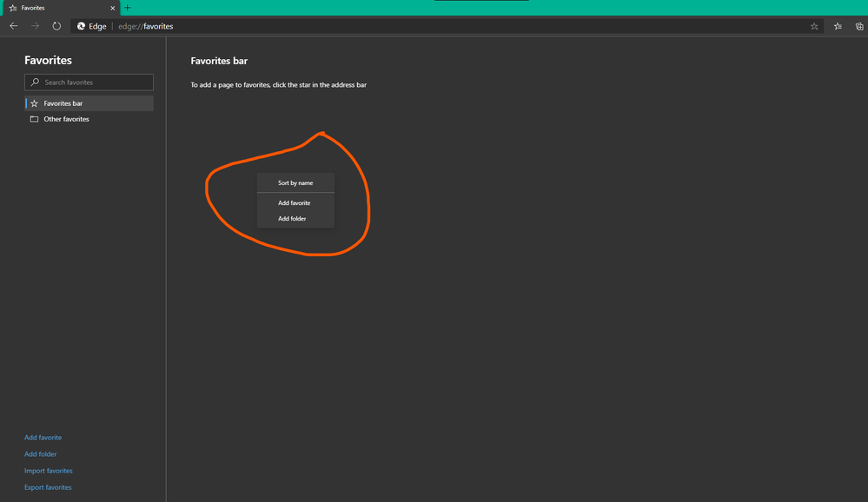Screen dimensions: 868x502
Task: Open the Import favorites link
Action: click(x=48, y=470)
